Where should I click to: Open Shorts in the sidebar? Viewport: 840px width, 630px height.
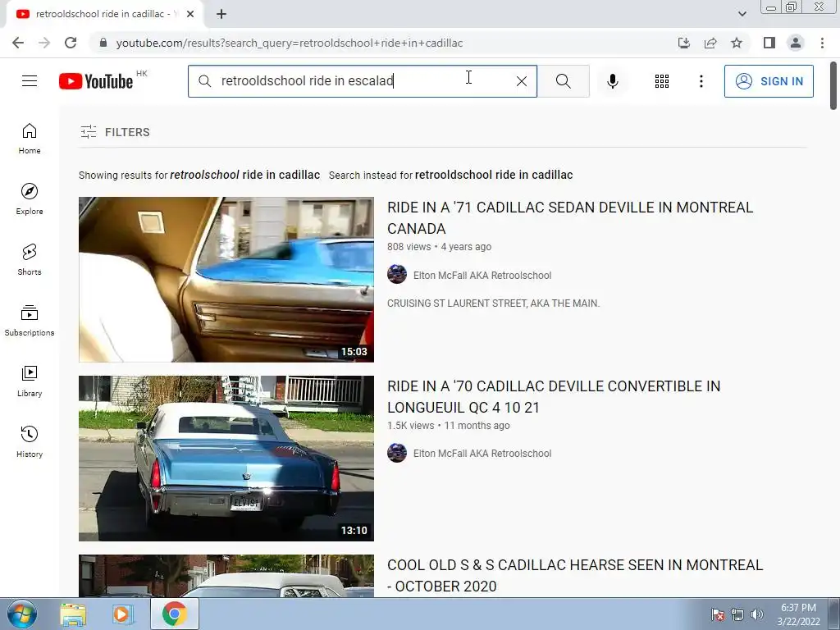click(30, 260)
